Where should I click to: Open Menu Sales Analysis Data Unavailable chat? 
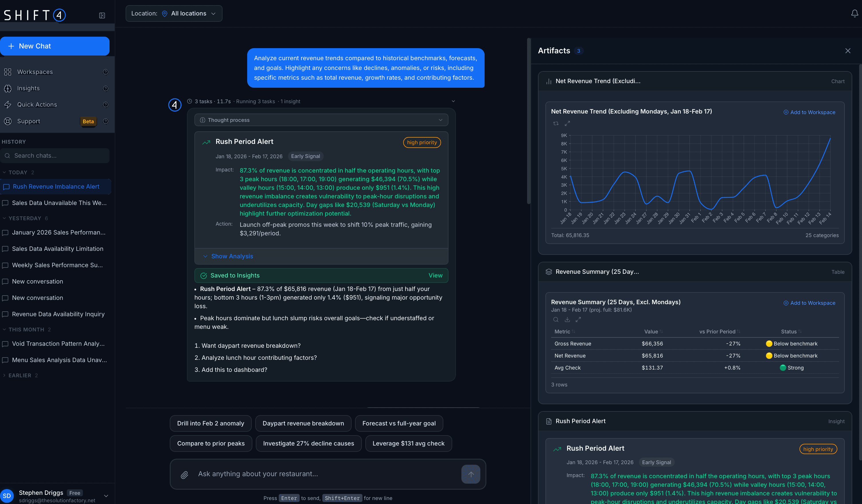[x=55, y=360]
